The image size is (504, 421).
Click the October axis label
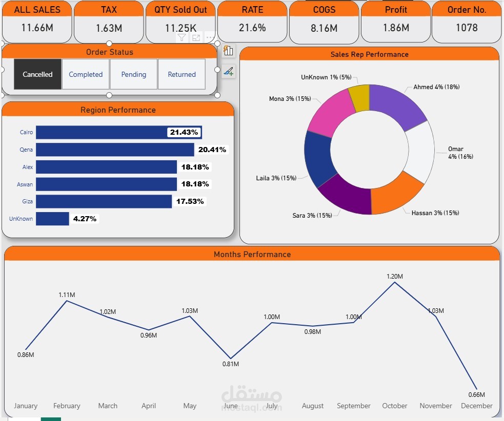pyautogui.click(x=394, y=406)
